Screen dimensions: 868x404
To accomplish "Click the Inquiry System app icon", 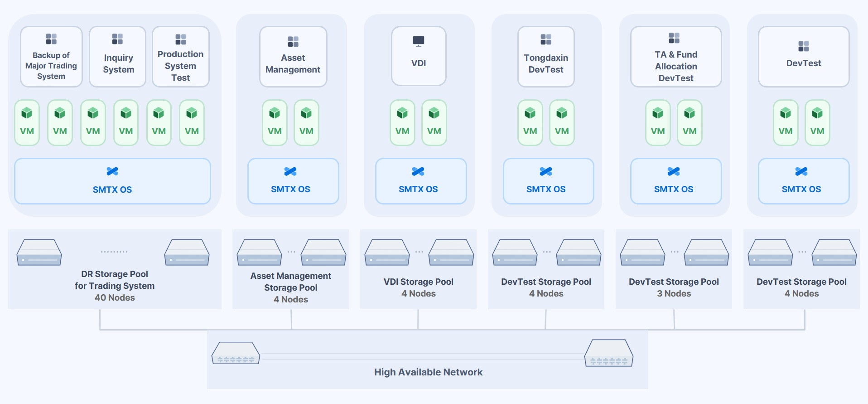I will tap(117, 39).
